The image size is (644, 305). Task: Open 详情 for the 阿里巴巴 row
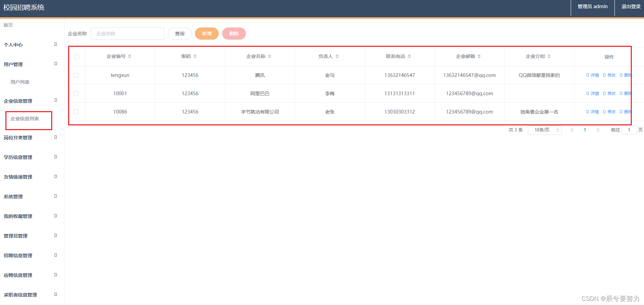coord(592,94)
